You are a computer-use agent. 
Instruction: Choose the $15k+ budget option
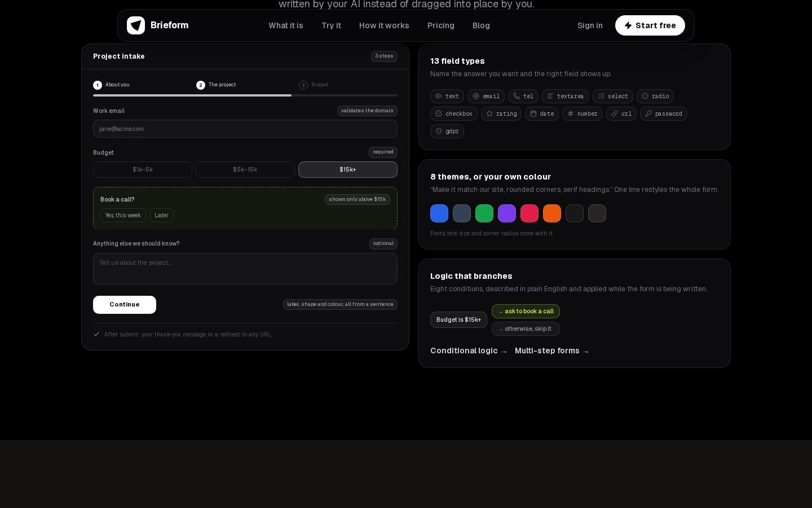pos(348,169)
